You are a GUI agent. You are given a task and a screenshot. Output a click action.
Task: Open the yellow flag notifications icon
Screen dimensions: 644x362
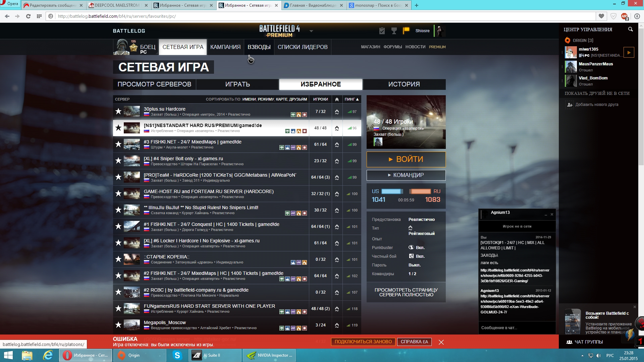click(406, 31)
